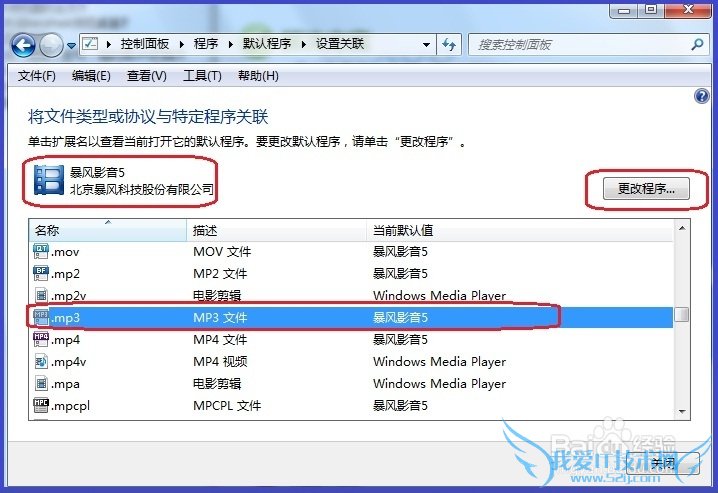This screenshot has height=493, width=718.
Task: Click the search magnifier icon
Action: point(697,44)
